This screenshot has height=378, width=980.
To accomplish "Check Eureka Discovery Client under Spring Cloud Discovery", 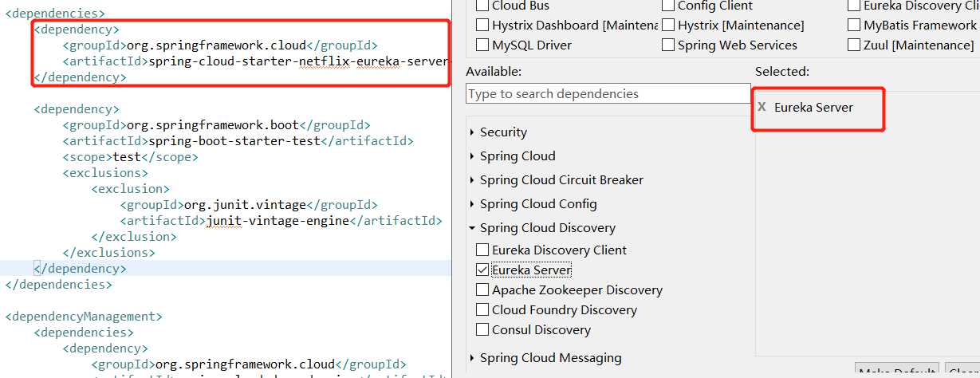I will click(x=482, y=250).
